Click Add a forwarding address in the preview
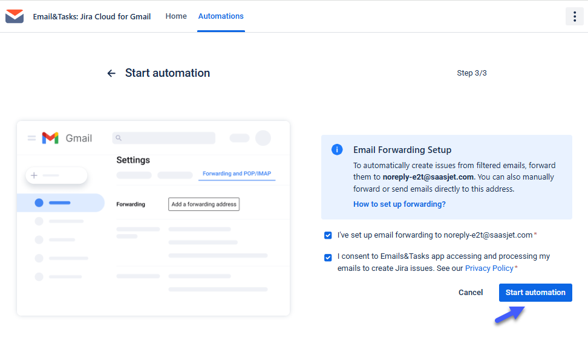 click(x=203, y=204)
